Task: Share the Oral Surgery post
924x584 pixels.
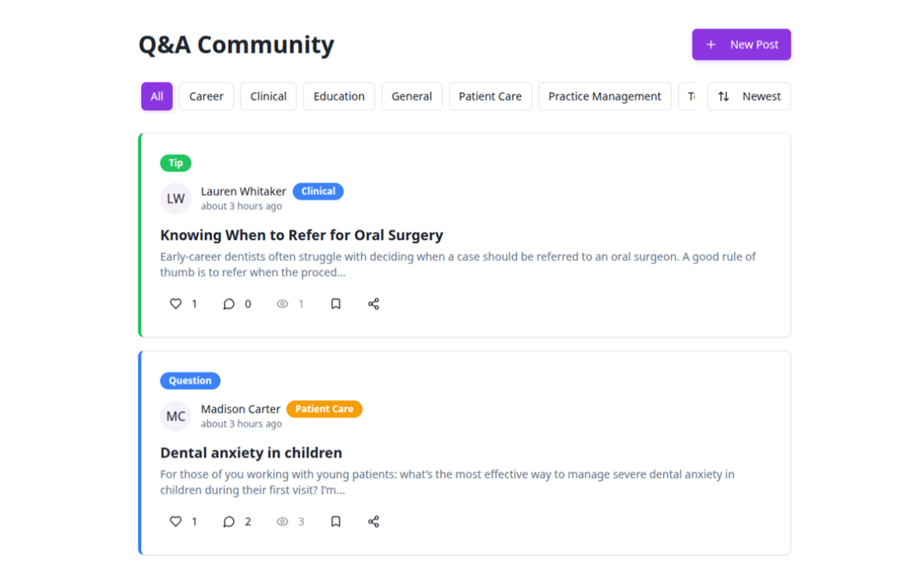Action: pyautogui.click(x=373, y=304)
